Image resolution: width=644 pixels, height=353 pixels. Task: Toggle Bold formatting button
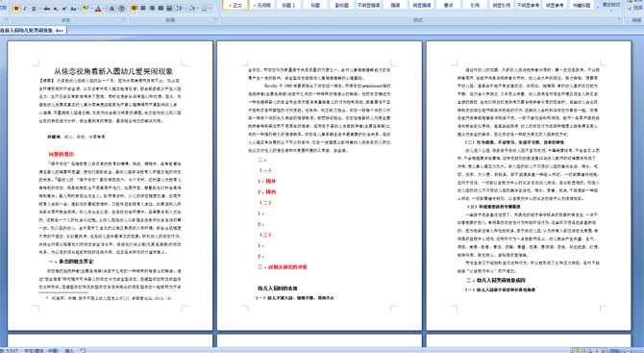click(x=16, y=9)
